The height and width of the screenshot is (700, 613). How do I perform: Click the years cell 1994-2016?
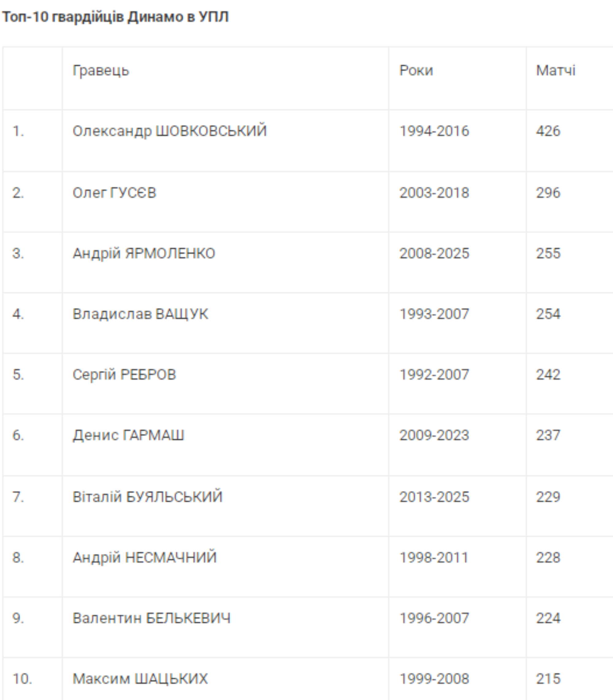(434, 131)
